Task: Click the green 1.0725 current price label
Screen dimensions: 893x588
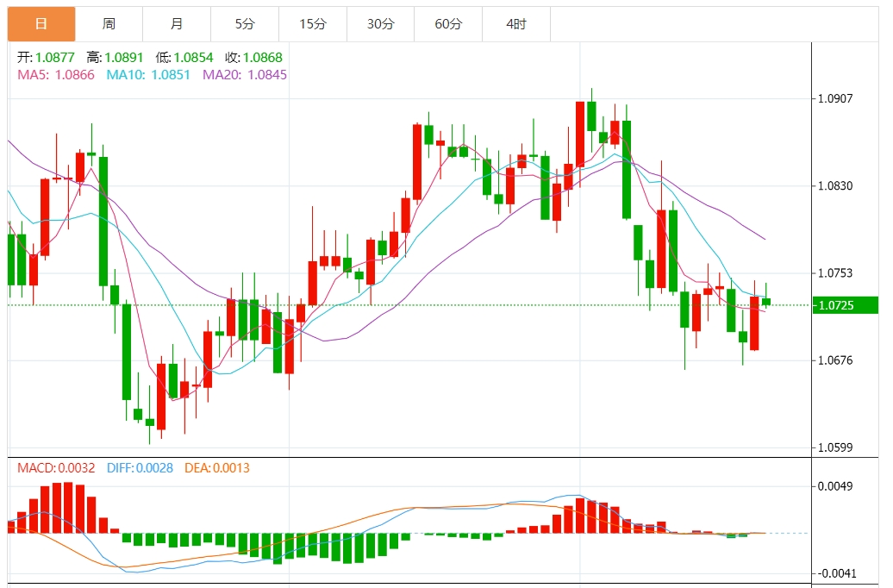Action: (x=845, y=305)
